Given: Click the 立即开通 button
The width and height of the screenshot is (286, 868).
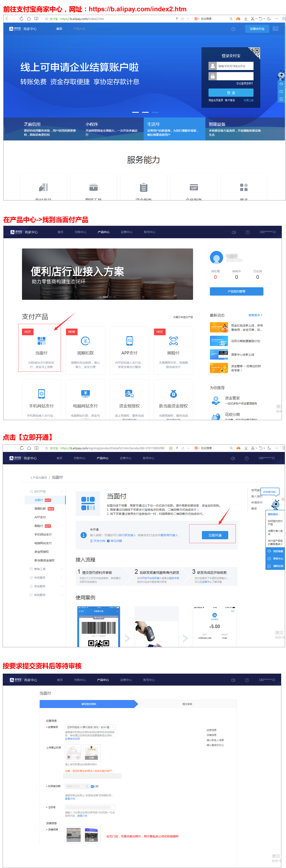Looking at the screenshot, I should click(x=215, y=535).
